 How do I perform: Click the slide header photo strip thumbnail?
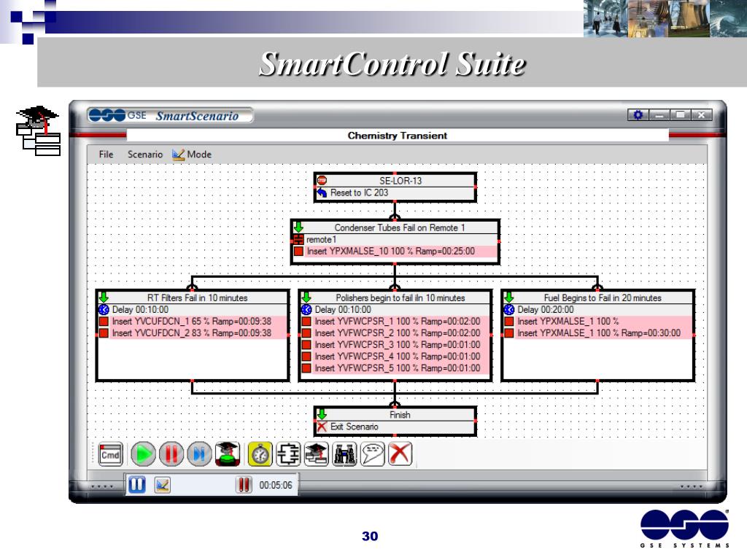click(x=665, y=18)
